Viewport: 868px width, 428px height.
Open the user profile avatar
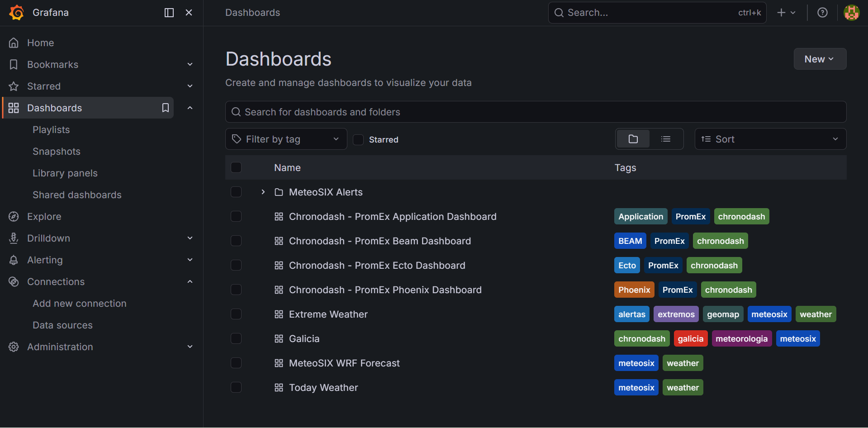(x=852, y=13)
